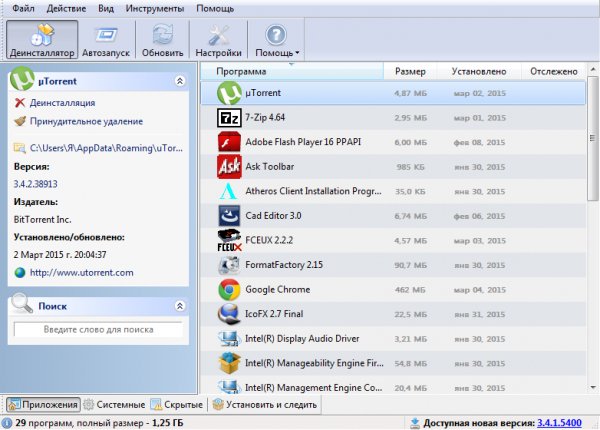Open the http://www.utorrent.com link

click(82, 272)
